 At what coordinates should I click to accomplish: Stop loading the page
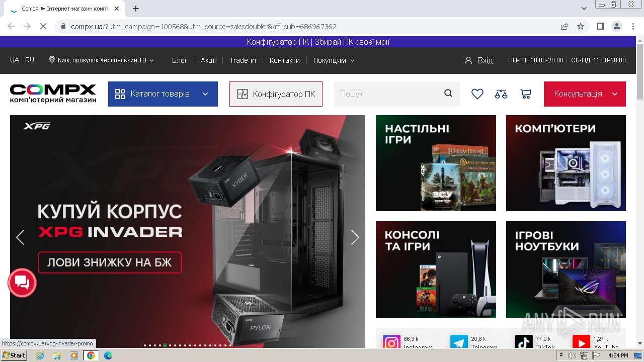coord(43,26)
